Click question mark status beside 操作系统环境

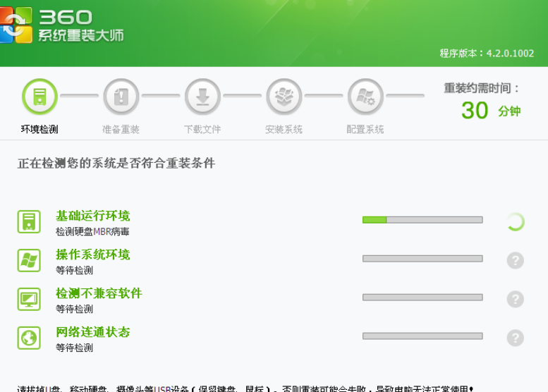point(515,260)
